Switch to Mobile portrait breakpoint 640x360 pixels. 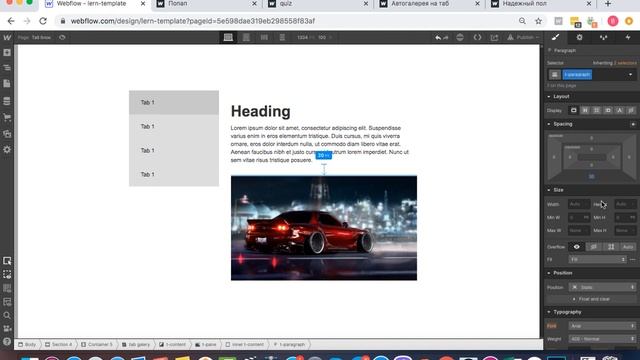[x=282, y=37]
